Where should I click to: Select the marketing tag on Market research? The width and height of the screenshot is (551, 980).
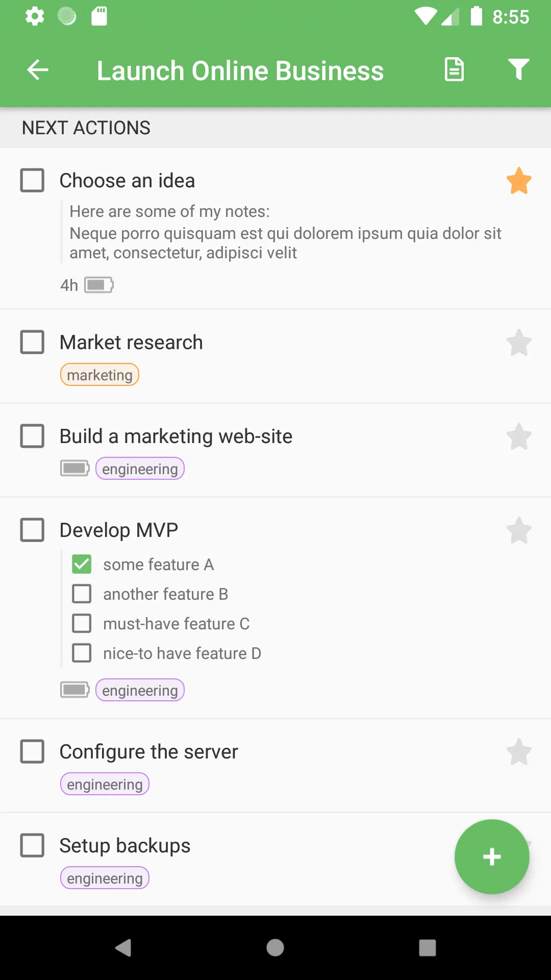[x=99, y=375]
